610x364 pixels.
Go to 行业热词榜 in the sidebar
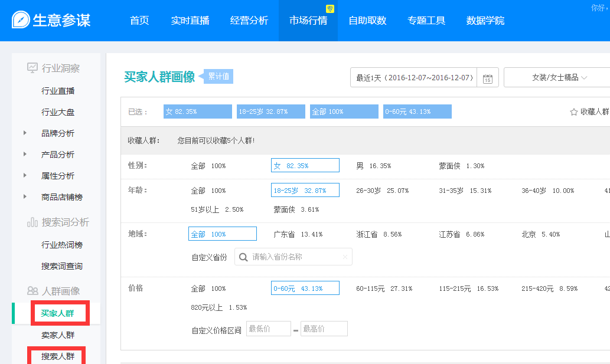(x=62, y=245)
